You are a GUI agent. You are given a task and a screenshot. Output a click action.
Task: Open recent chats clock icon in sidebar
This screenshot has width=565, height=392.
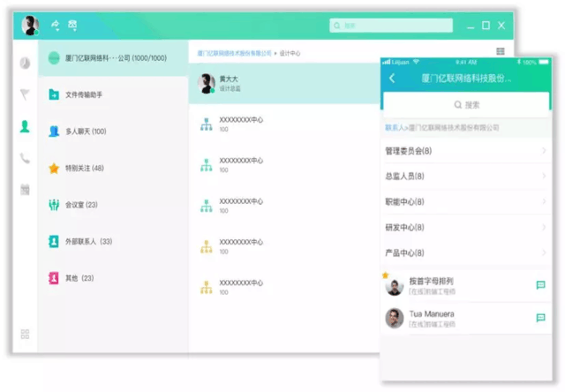[x=25, y=63]
